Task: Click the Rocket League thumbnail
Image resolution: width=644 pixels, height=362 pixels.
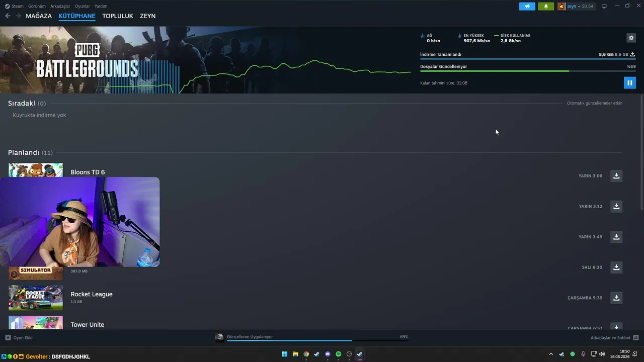Action: [x=36, y=298]
